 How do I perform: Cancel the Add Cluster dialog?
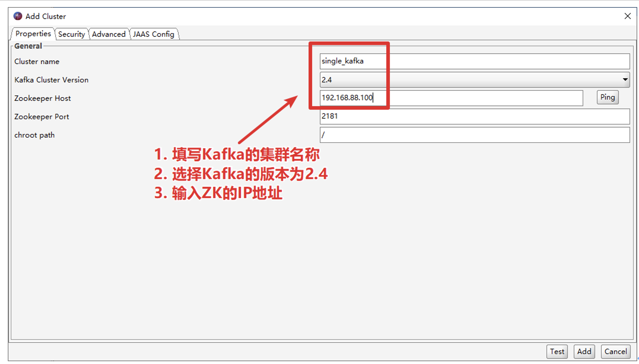tap(616, 351)
